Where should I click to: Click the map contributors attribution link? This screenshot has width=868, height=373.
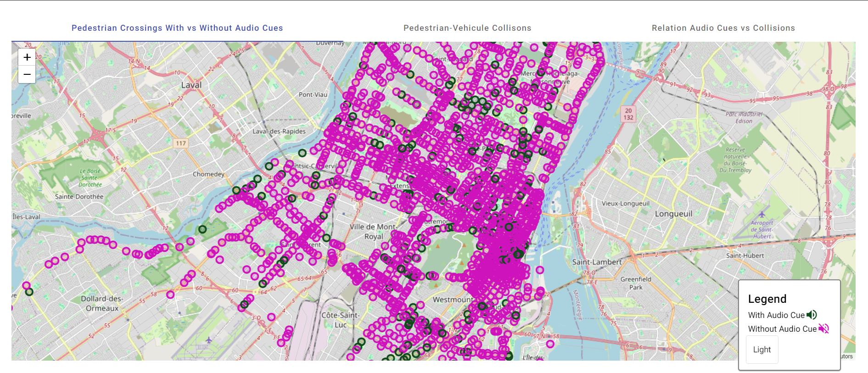click(x=847, y=356)
